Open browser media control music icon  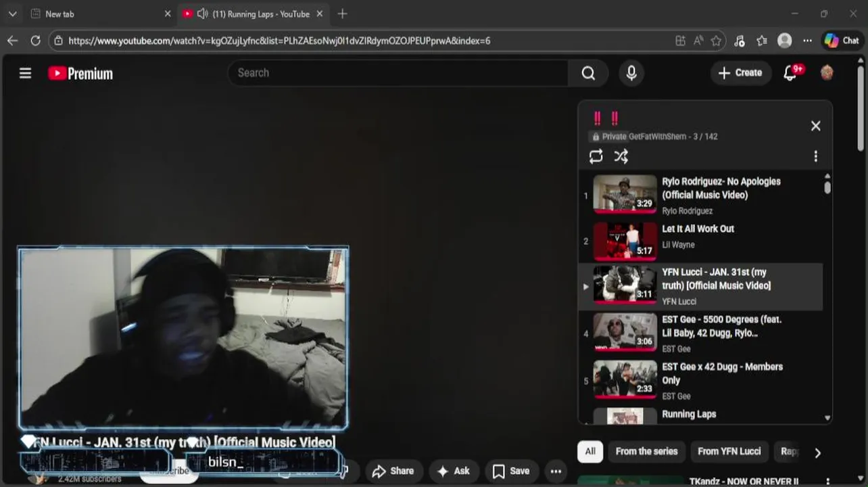point(739,41)
